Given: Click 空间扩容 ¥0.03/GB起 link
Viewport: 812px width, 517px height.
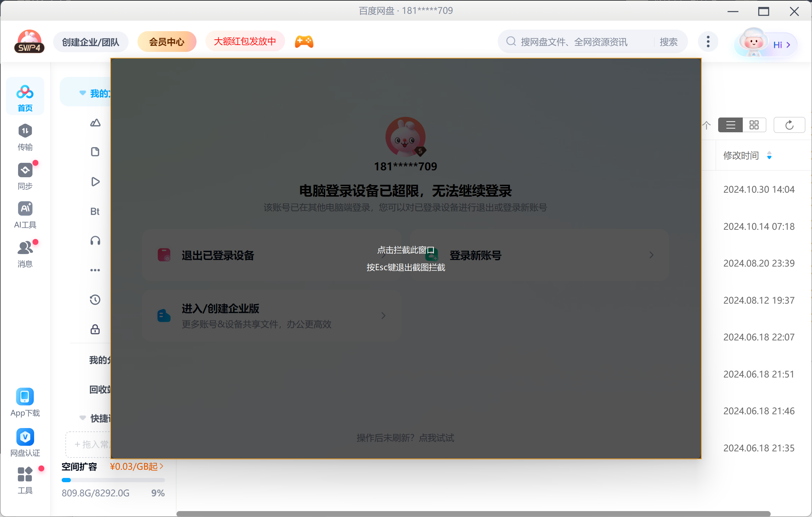Looking at the screenshot, I should 136,466.
